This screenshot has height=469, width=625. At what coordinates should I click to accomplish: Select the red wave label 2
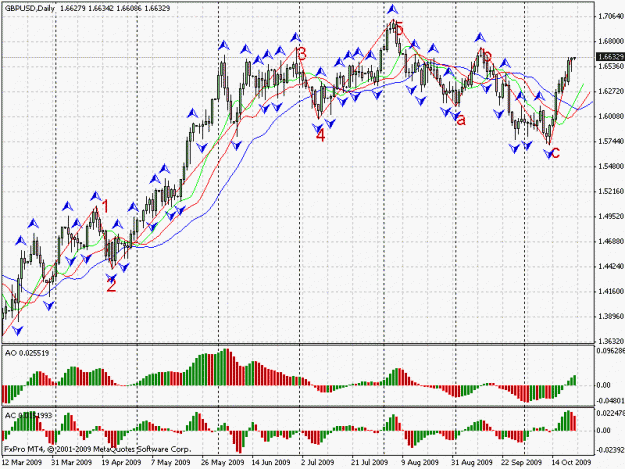(111, 286)
